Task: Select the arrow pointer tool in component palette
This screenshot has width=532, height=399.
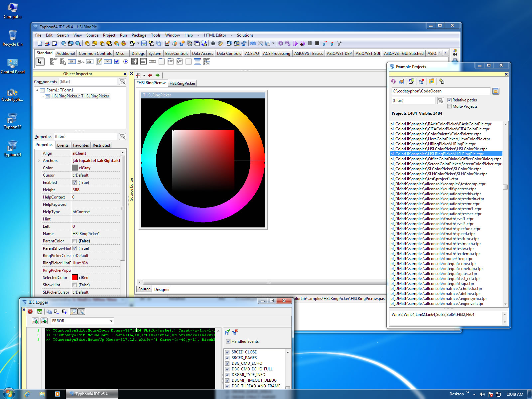Action: (40, 62)
